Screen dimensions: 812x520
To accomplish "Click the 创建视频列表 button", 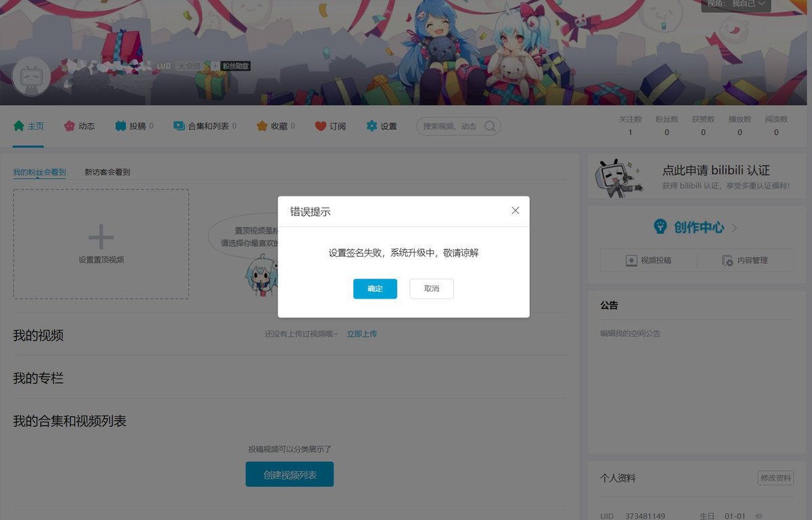I will (290, 475).
